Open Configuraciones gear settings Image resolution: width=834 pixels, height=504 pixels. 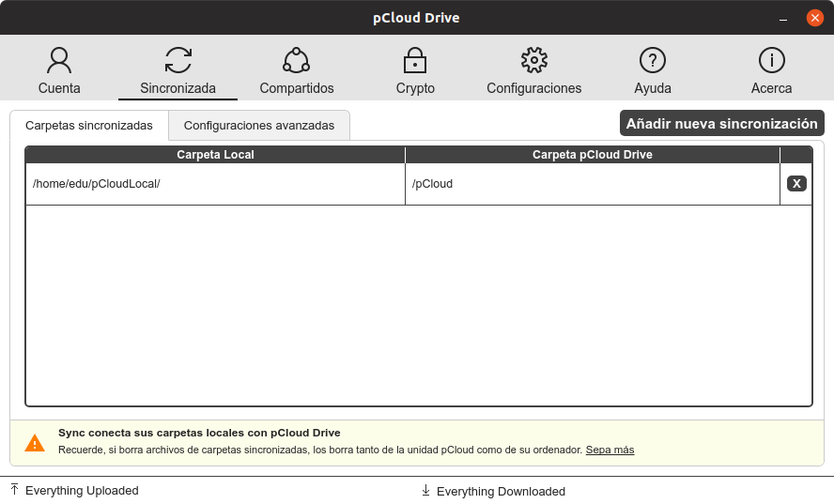click(534, 70)
